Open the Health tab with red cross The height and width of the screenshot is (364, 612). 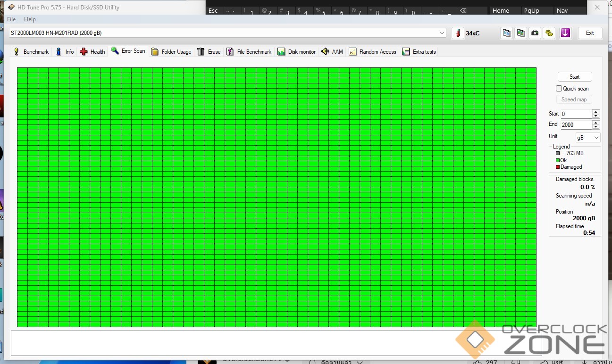pos(92,52)
